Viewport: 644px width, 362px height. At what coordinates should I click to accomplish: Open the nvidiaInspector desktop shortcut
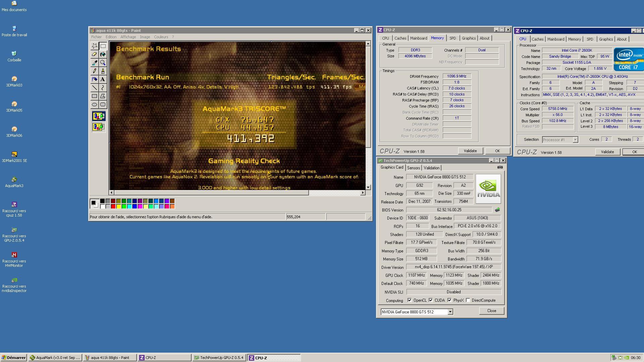(x=14, y=285)
